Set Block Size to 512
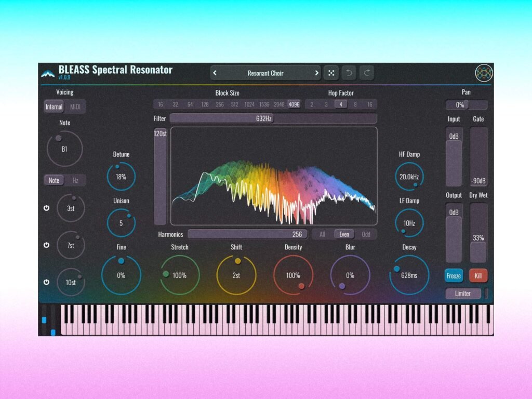This screenshot has height=399, width=532. coord(234,104)
